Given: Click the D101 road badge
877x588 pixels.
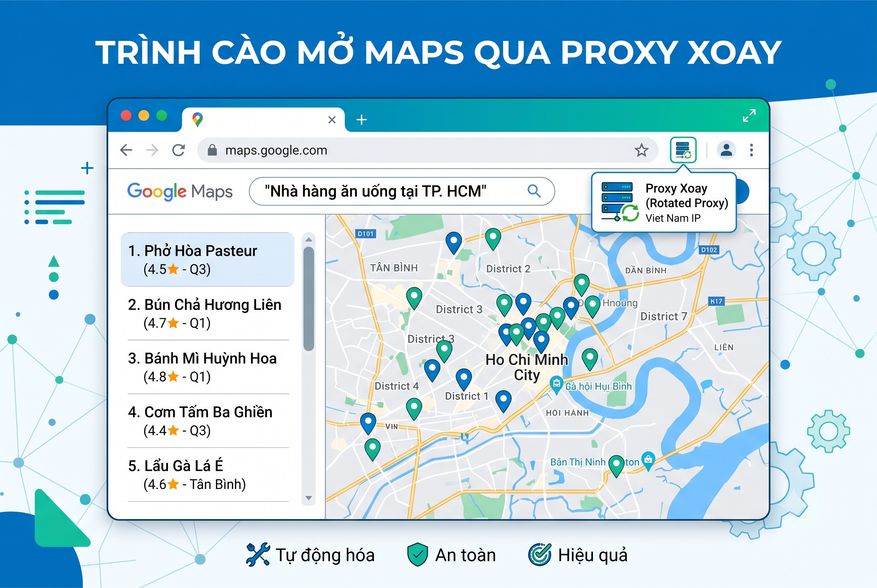Looking at the screenshot, I should click(x=366, y=234).
